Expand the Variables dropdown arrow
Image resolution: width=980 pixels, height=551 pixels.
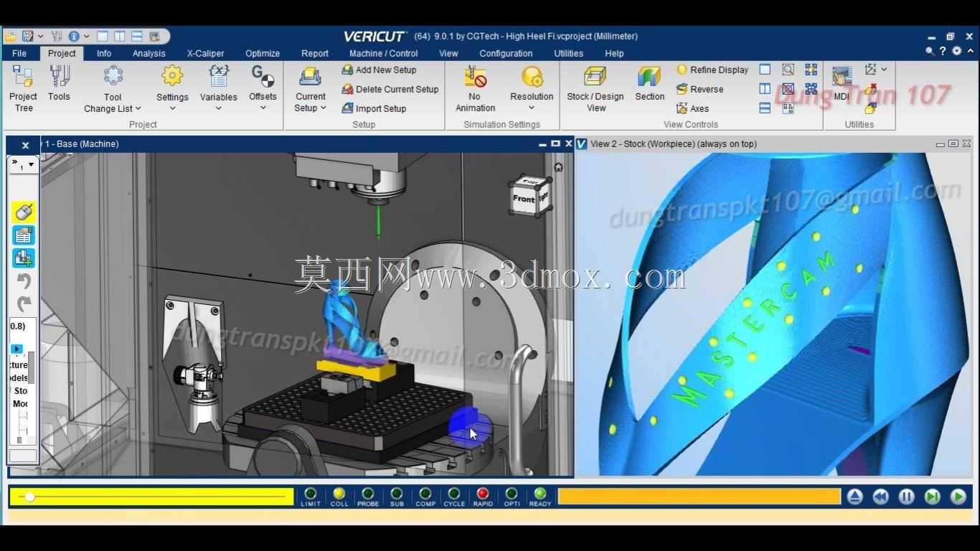click(x=218, y=109)
